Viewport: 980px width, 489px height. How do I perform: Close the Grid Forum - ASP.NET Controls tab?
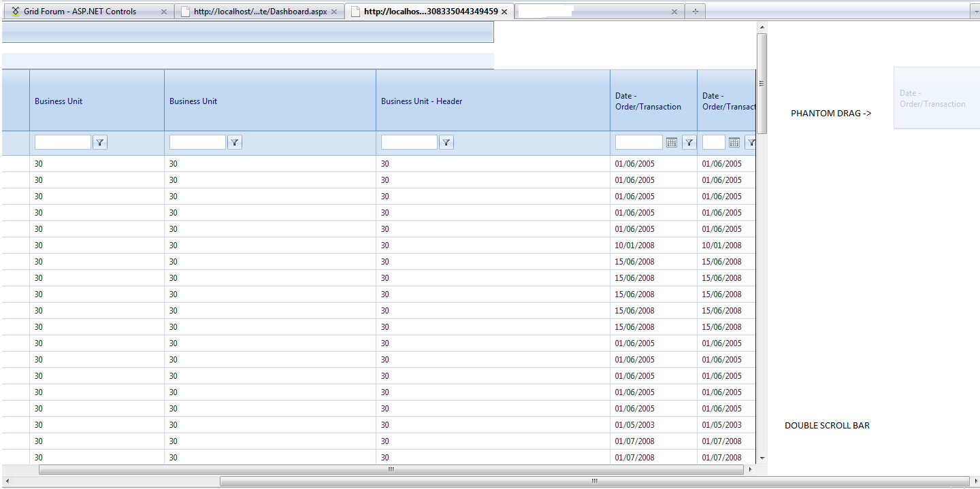pyautogui.click(x=163, y=12)
